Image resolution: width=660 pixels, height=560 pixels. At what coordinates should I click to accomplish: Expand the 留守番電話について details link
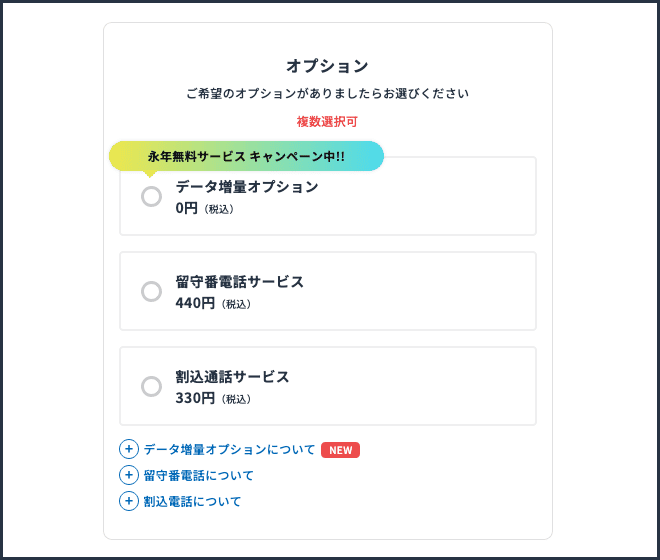click(x=199, y=476)
